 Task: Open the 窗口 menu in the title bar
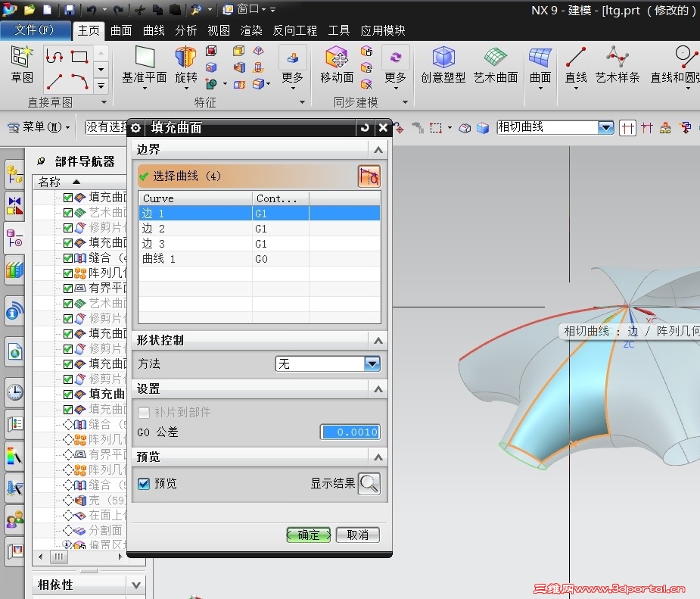(249, 9)
